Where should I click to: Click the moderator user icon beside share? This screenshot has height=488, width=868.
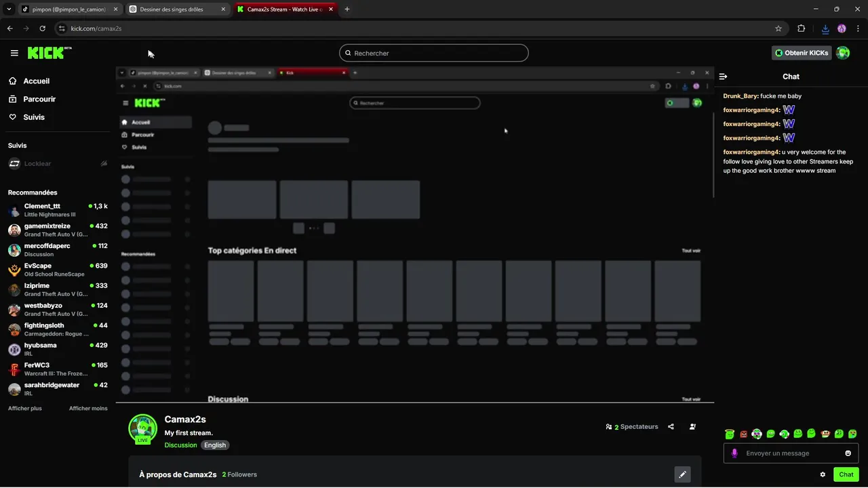(x=692, y=427)
